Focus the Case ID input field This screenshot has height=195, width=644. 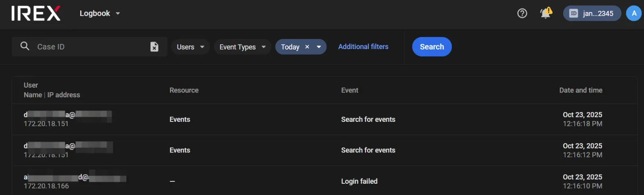pyautogui.click(x=89, y=47)
